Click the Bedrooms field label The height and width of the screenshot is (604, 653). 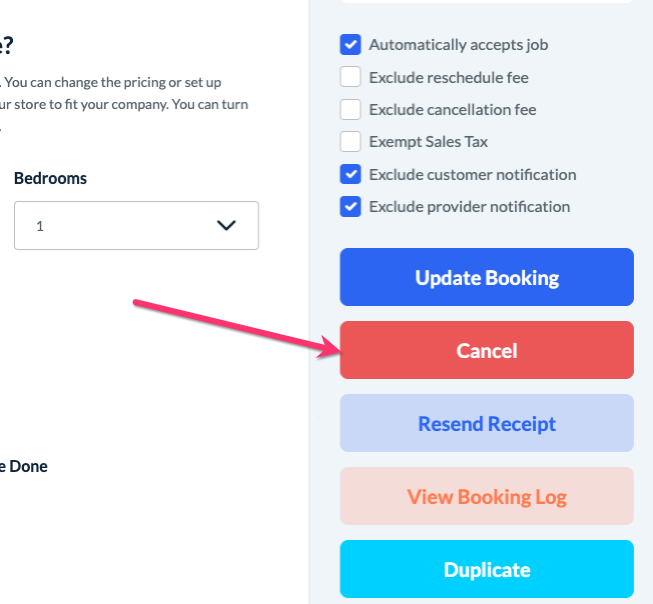click(x=50, y=178)
